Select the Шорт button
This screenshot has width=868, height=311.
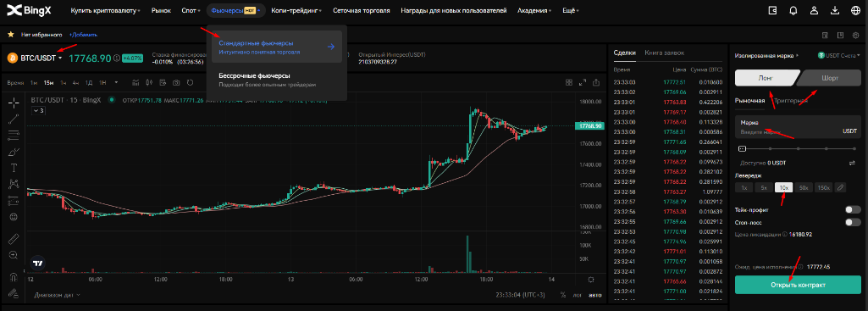click(831, 78)
